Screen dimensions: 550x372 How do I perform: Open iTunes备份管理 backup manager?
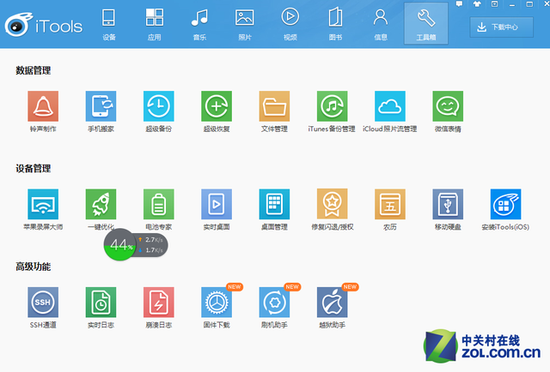point(332,106)
